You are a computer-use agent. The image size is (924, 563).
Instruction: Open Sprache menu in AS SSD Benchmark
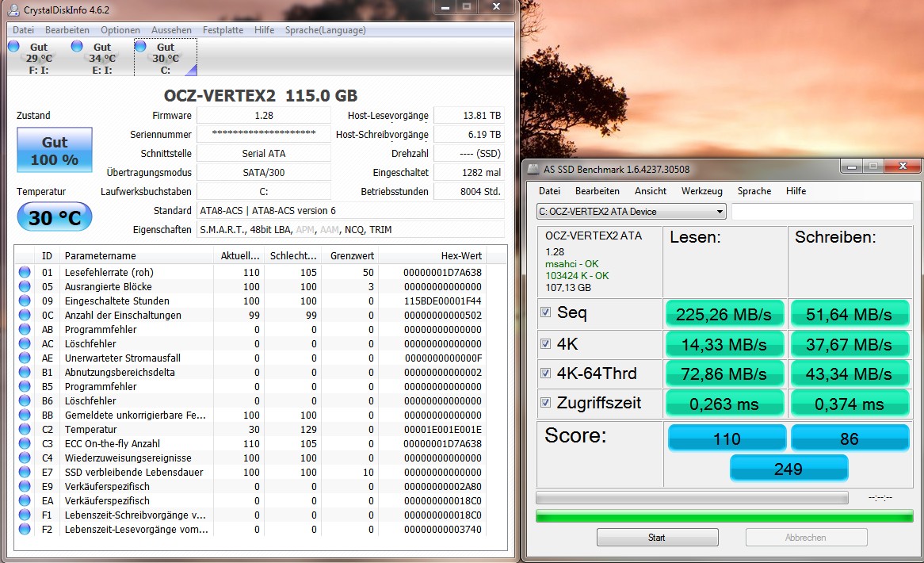point(754,191)
